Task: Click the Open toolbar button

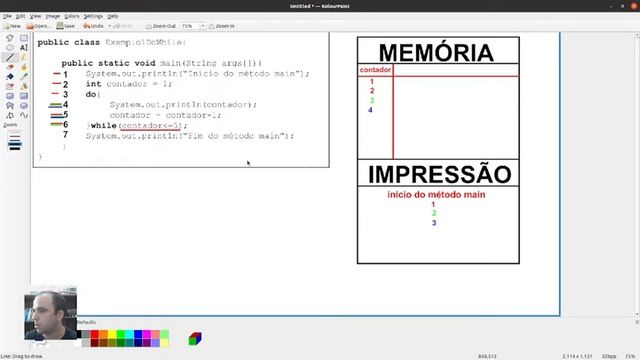Action: click(38, 26)
